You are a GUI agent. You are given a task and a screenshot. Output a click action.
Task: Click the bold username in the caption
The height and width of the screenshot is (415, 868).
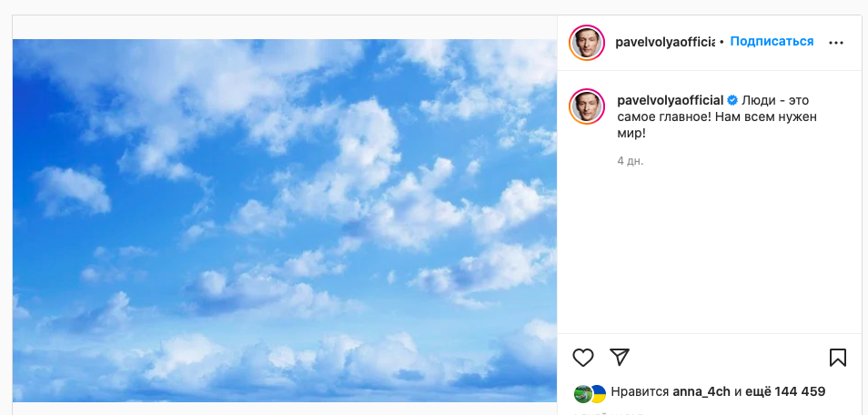(670, 99)
